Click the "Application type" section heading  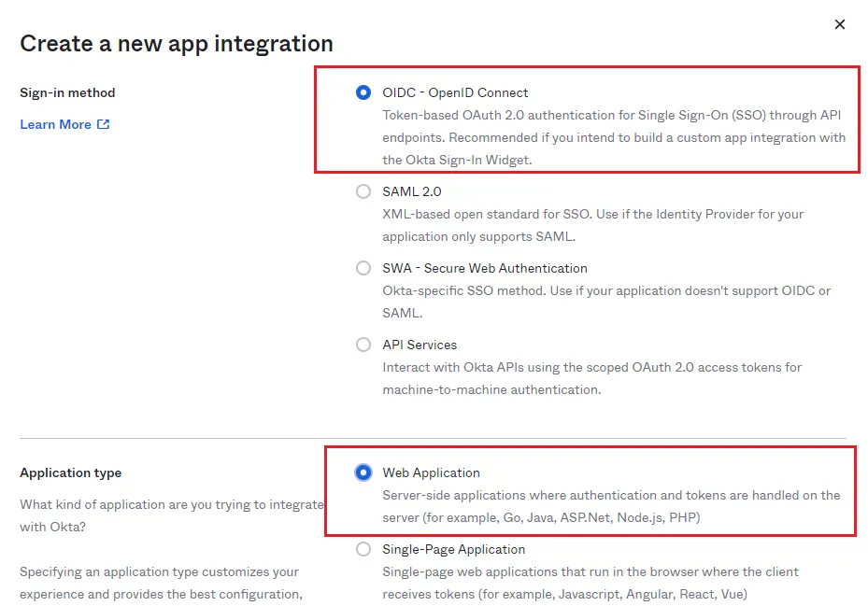click(70, 472)
